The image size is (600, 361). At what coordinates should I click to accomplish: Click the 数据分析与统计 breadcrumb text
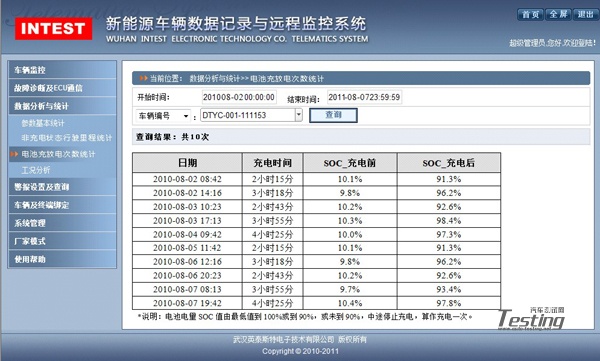(x=215, y=78)
